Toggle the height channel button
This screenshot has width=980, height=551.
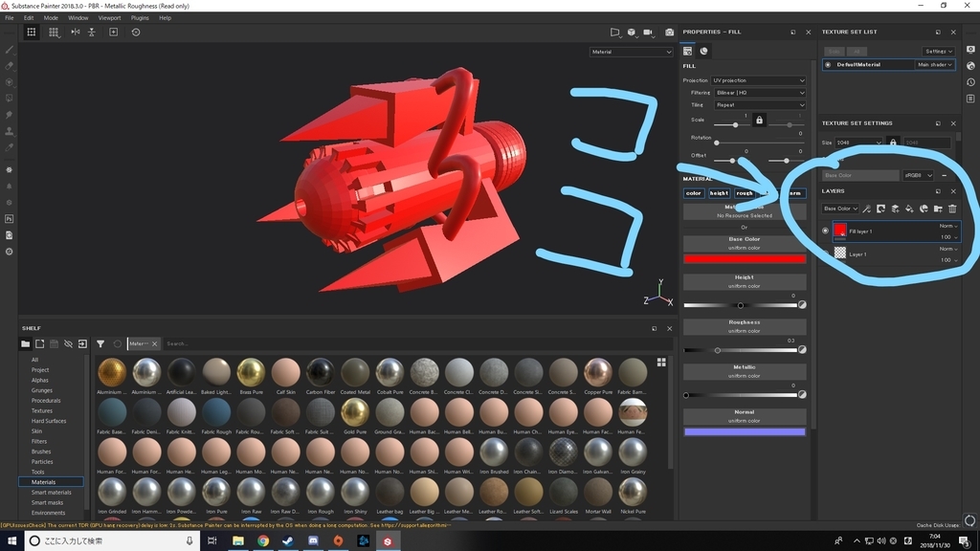coord(719,193)
